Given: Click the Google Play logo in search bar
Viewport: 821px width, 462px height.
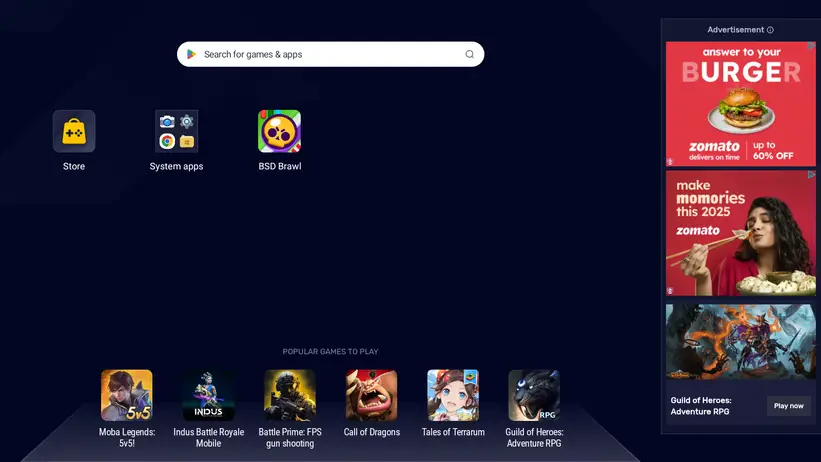Looking at the screenshot, I should 191,54.
